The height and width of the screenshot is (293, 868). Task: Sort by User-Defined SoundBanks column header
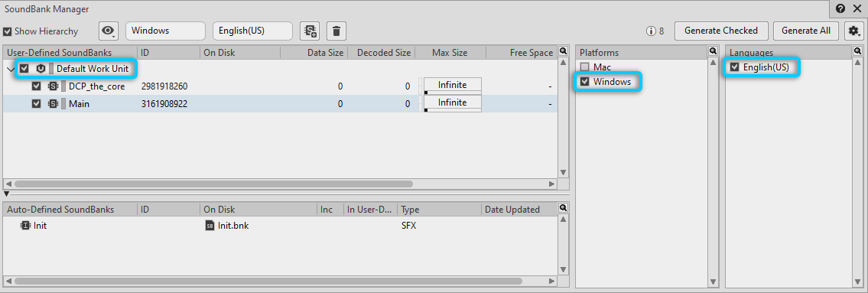point(70,53)
